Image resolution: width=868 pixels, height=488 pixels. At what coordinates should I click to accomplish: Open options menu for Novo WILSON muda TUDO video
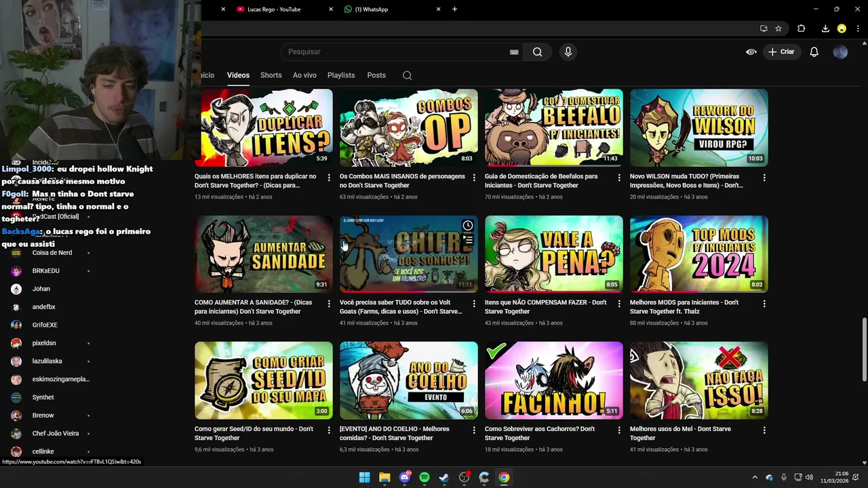(x=764, y=178)
